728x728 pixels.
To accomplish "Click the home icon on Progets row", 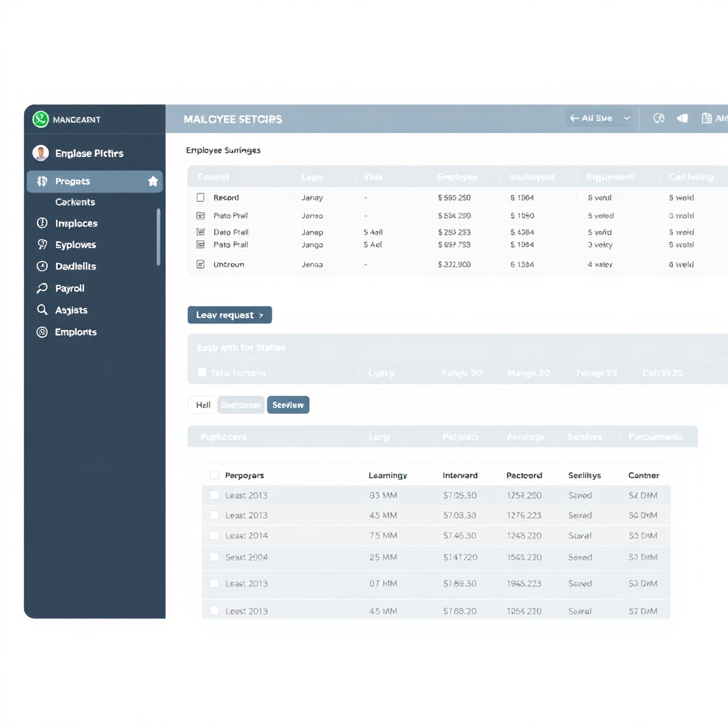I will [152, 181].
